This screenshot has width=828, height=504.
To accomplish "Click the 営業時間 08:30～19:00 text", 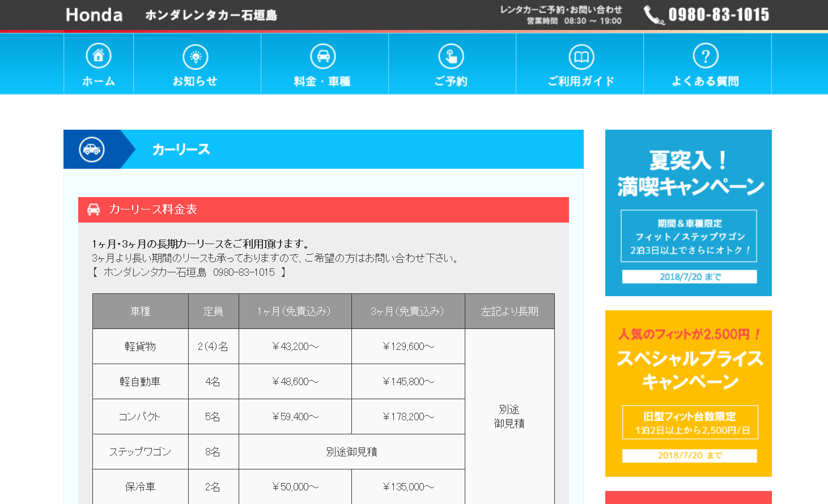I will (x=574, y=21).
